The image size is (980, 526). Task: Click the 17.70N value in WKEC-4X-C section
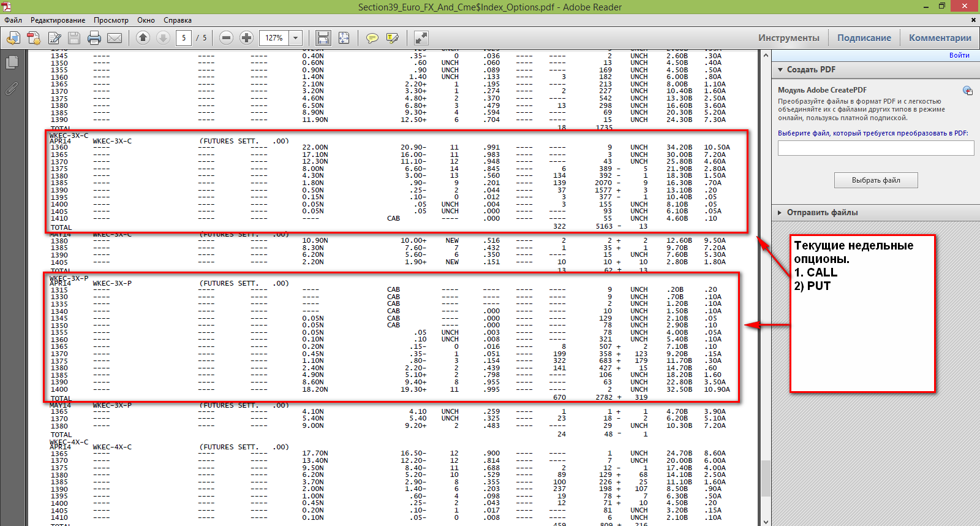pyautogui.click(x=315, y=454)
